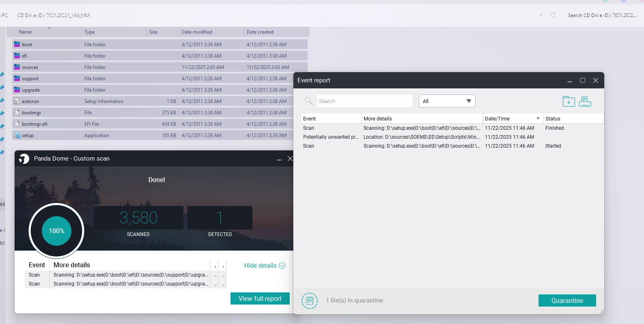Viewport: 644px width, 324px height.
Task: Click the Started status cell
Action: [553, 146]
